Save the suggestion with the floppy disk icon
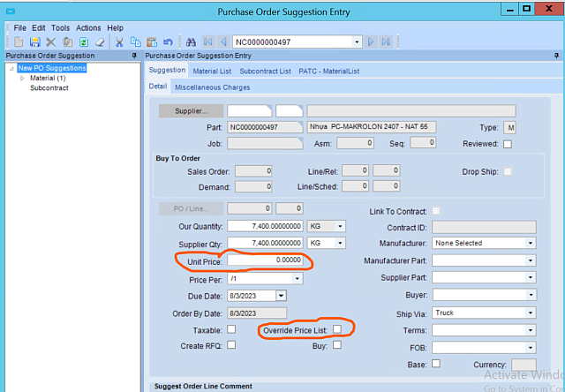The image size is (565, 392). coord(34,42)
